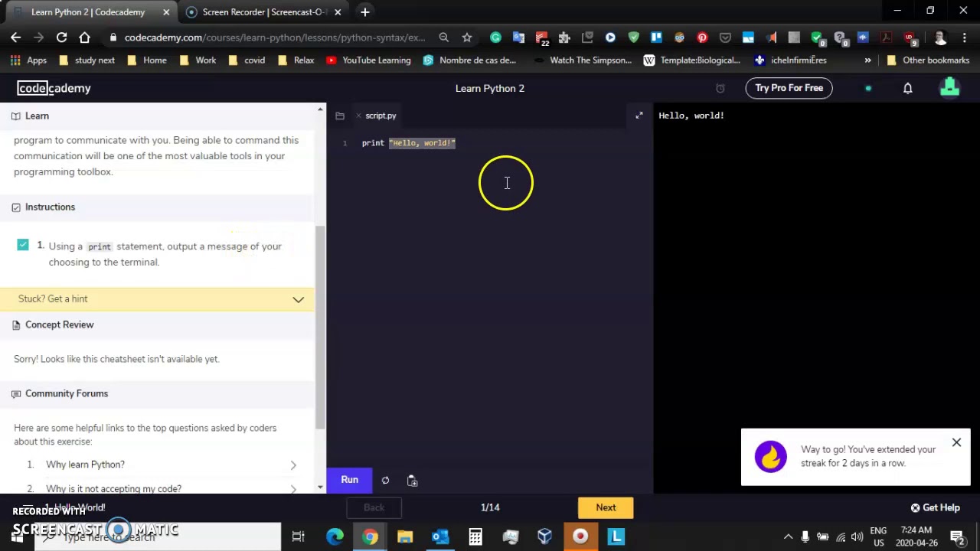Open the Trello extension
The image size is (980, 551).
click(656, 37)
